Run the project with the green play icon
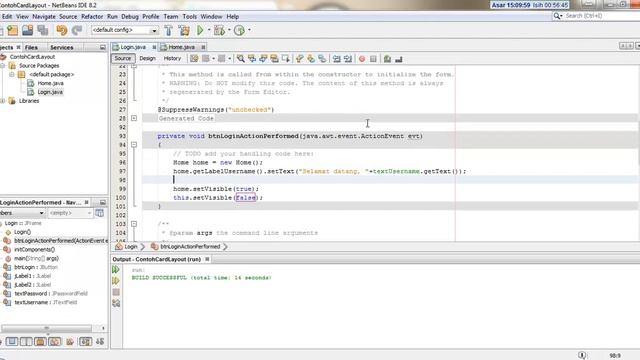This screenshot has height=360, width=640. pyautogui.click(x=200, y=30)
